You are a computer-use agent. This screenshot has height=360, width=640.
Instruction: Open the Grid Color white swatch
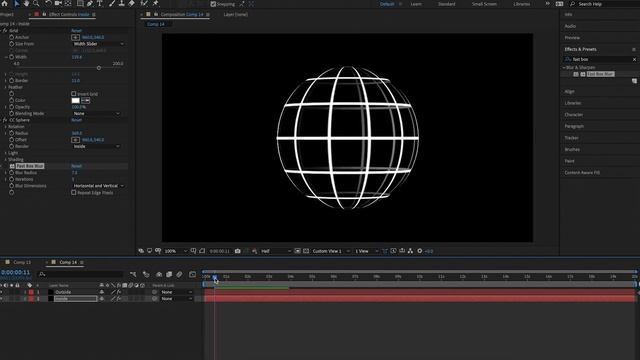(x=76, y=100)
